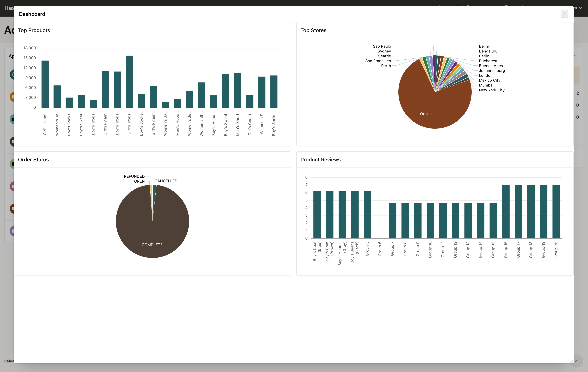The image size is (588, 372).
Task: Click the Men's Short... bar in Top Products
Action: pos(238,90)
